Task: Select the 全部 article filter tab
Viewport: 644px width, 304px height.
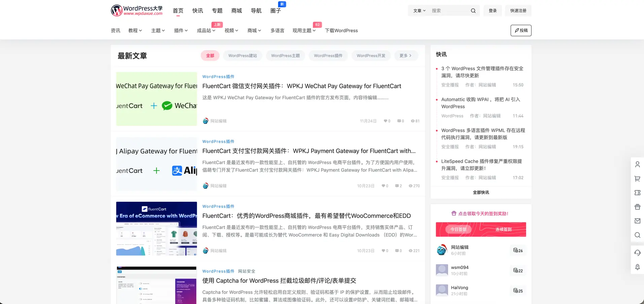Action: 210,56
